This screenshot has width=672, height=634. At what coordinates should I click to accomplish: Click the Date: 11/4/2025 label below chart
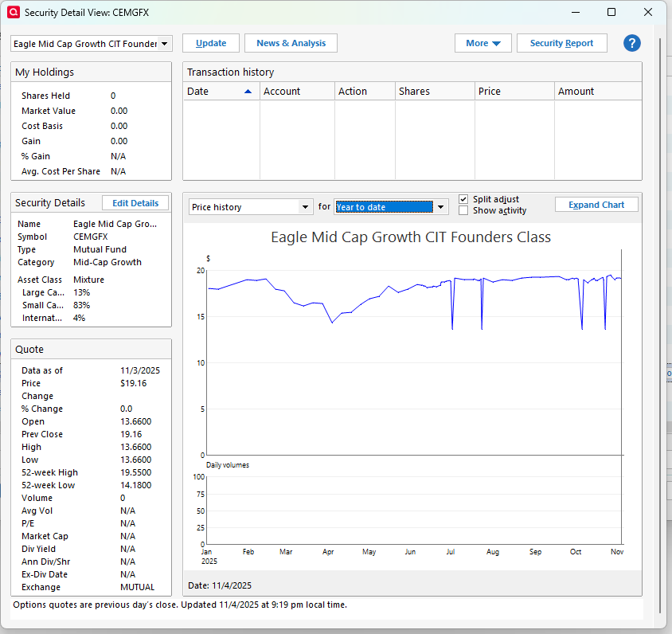(220, 585)
